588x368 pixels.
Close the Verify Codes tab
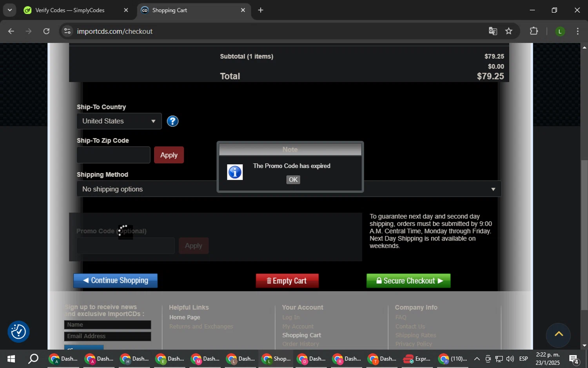click(x=126, y=10)
